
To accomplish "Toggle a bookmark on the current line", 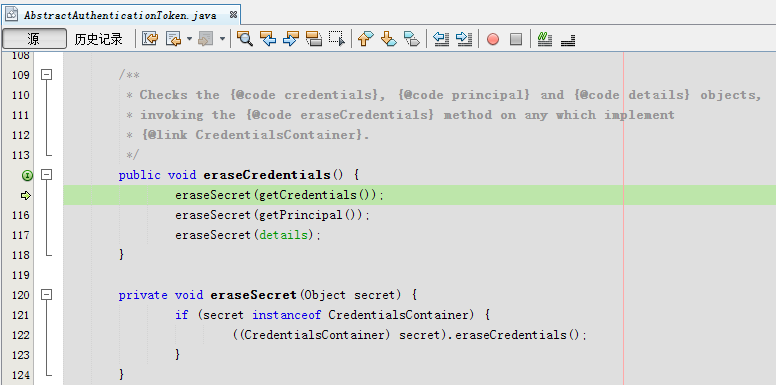I will click(x=412, y=39).
